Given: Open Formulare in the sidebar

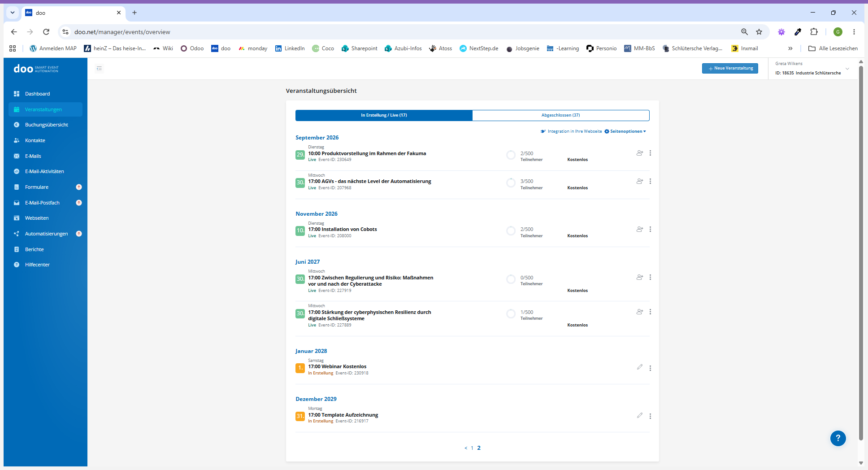Looking at the screenshot, I should click(37, 187).
